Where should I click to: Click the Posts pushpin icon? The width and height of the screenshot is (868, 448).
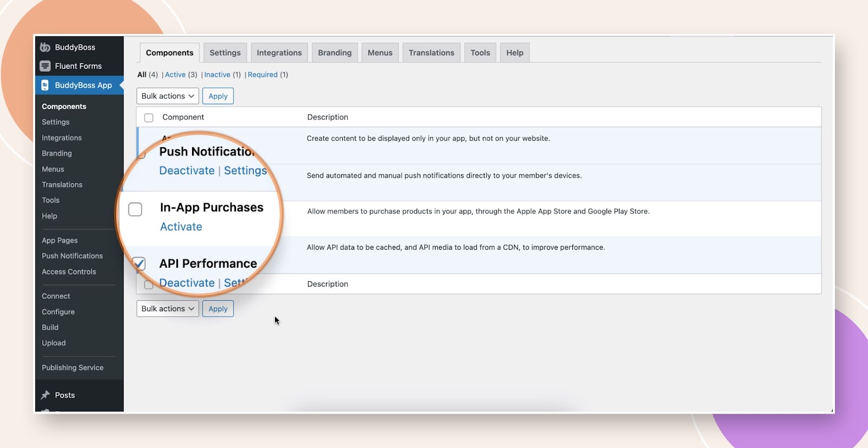click(46, 395)
